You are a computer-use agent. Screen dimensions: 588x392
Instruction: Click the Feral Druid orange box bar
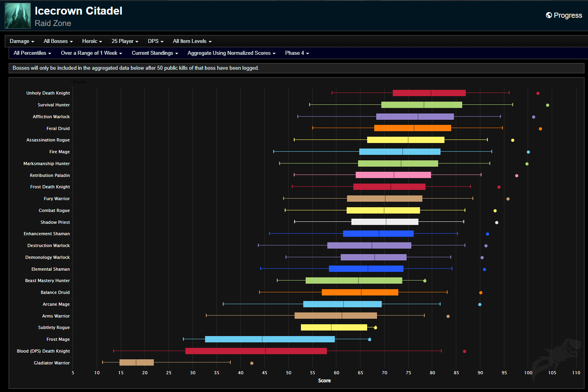tap(413, 128)
